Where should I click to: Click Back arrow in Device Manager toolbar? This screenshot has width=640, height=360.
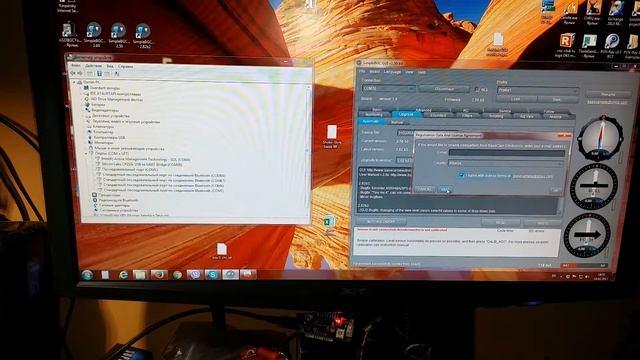(x=73, y=73)
